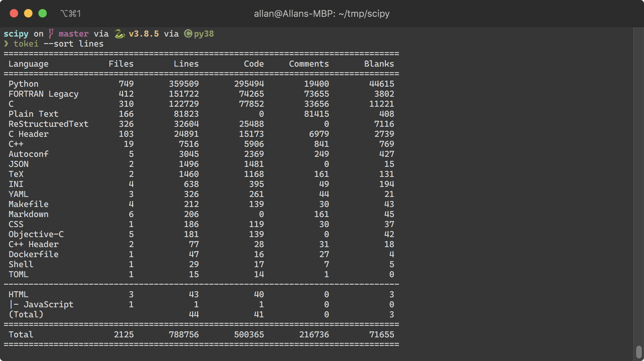
Task: Click total blanks value 71655
Action: pyautogui.click(x=382, y=334)
